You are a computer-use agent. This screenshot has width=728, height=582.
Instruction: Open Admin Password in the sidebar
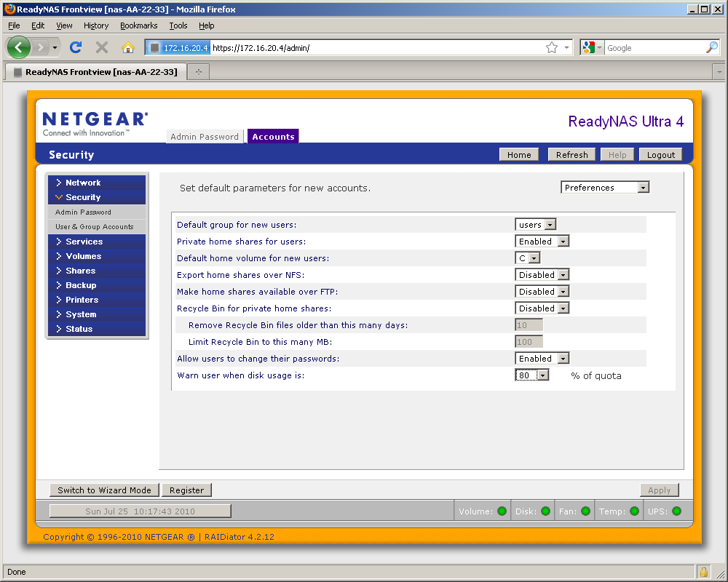click(97, 212)
